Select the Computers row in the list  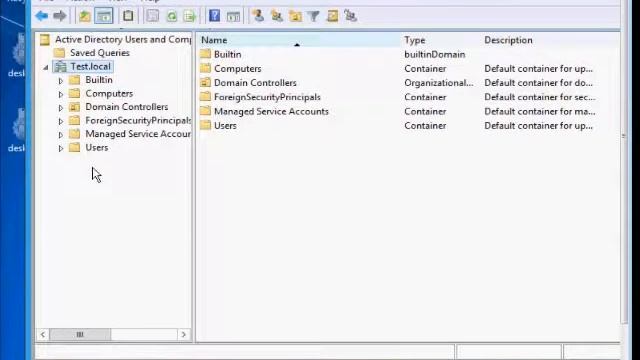pyautogui.click(x=238, y=69)
